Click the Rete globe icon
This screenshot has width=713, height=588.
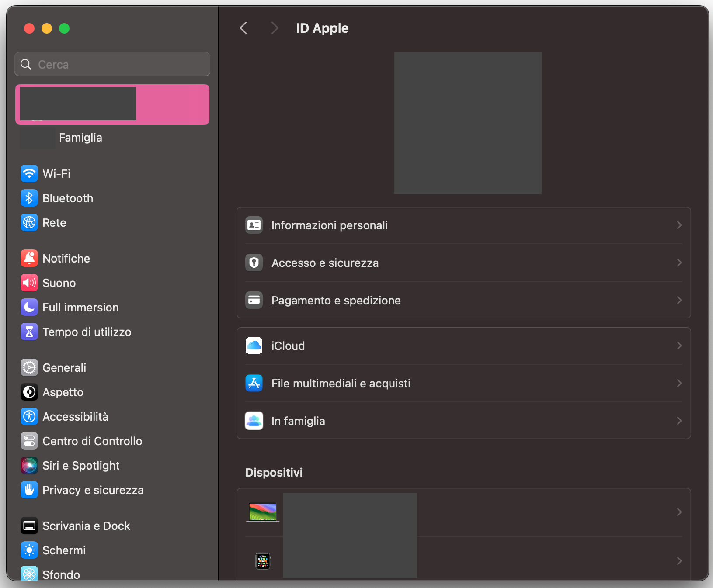point(29,222)
